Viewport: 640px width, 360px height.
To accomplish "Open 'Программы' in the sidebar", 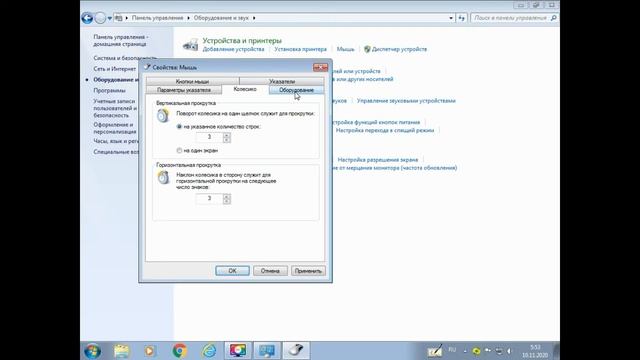I will 109,90.
